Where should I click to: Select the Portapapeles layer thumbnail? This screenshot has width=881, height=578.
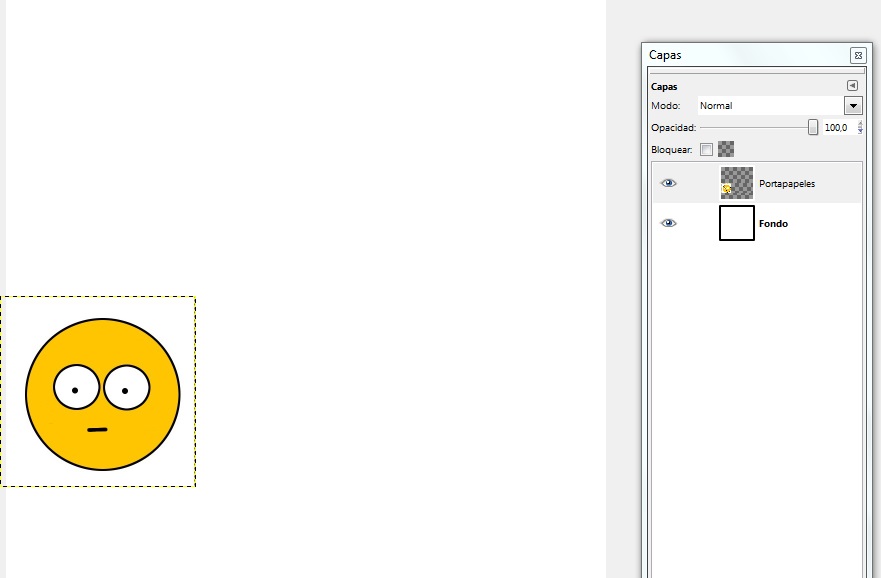(737, 183)
